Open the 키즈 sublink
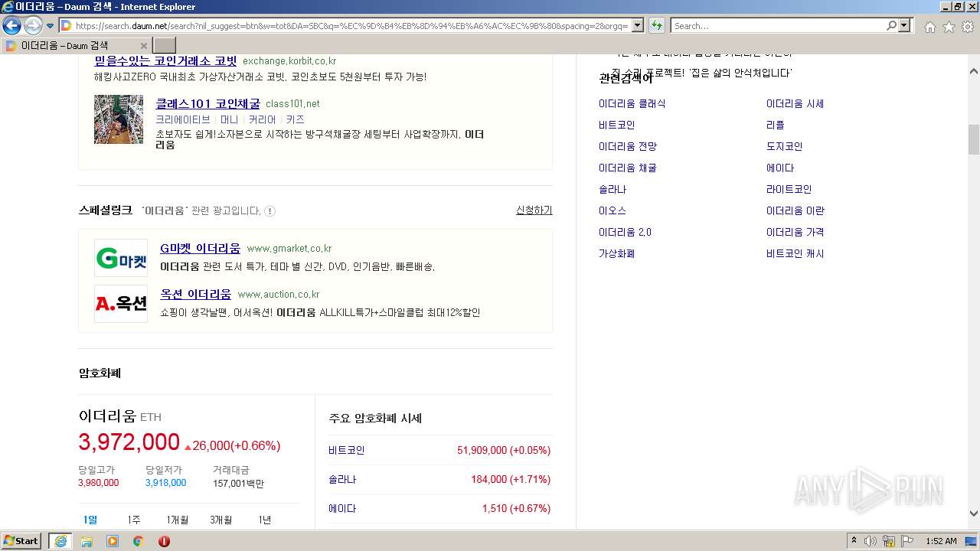980x551 pixels. pos(296,120)
